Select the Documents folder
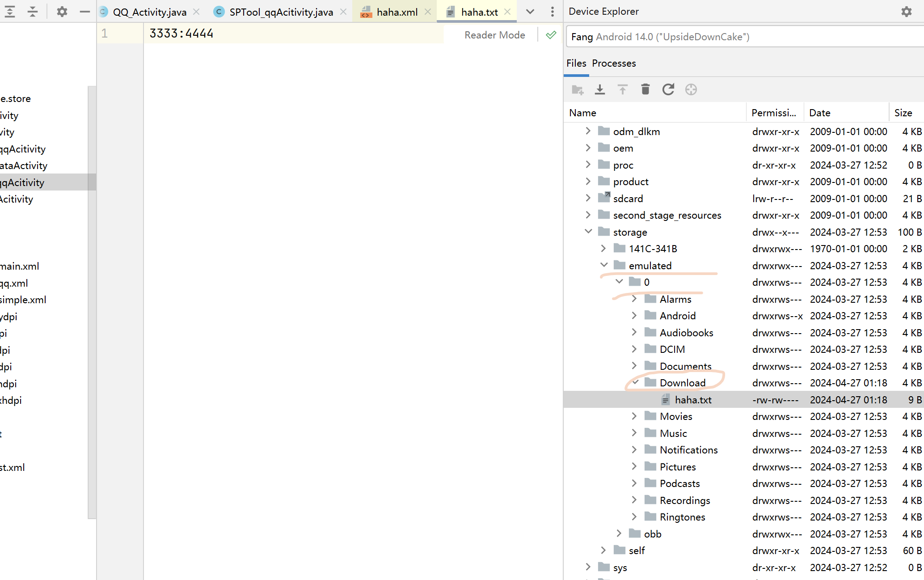 [685, 366]
